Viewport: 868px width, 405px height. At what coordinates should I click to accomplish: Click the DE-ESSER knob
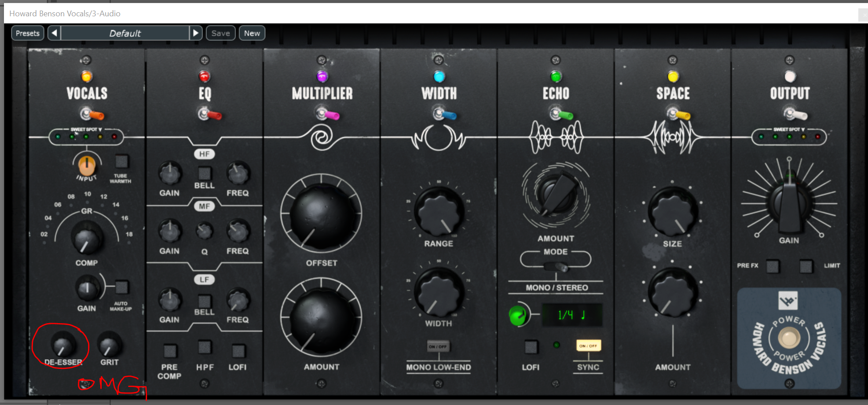pos(63,345)
